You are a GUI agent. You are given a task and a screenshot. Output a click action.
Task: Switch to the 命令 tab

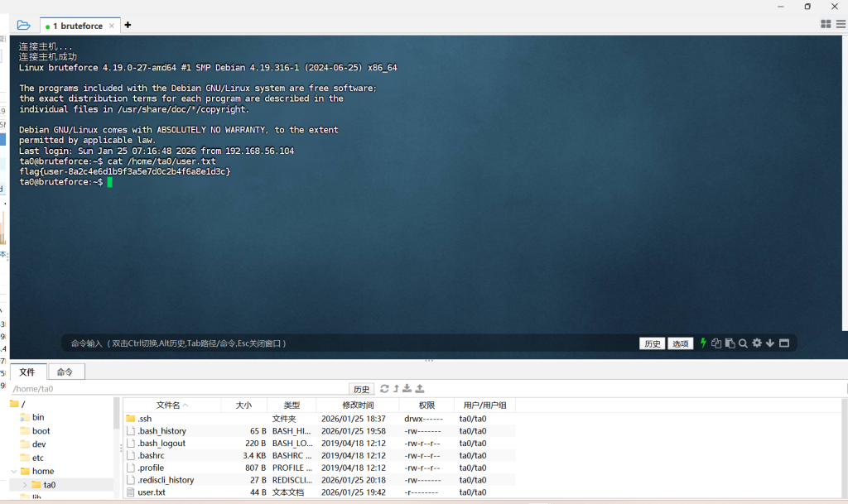coord(65,372)
